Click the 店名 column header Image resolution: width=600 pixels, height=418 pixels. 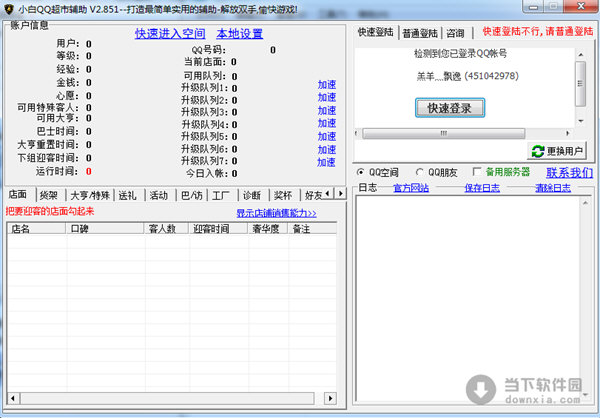pos(37,229)
